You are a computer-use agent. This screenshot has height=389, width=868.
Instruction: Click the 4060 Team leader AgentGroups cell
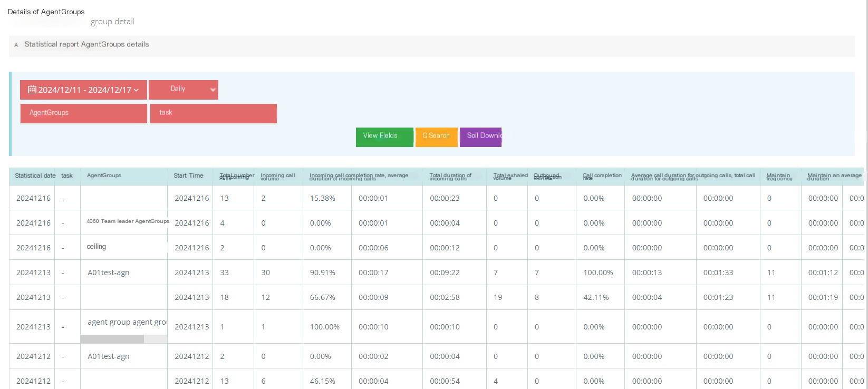point(128,221)
